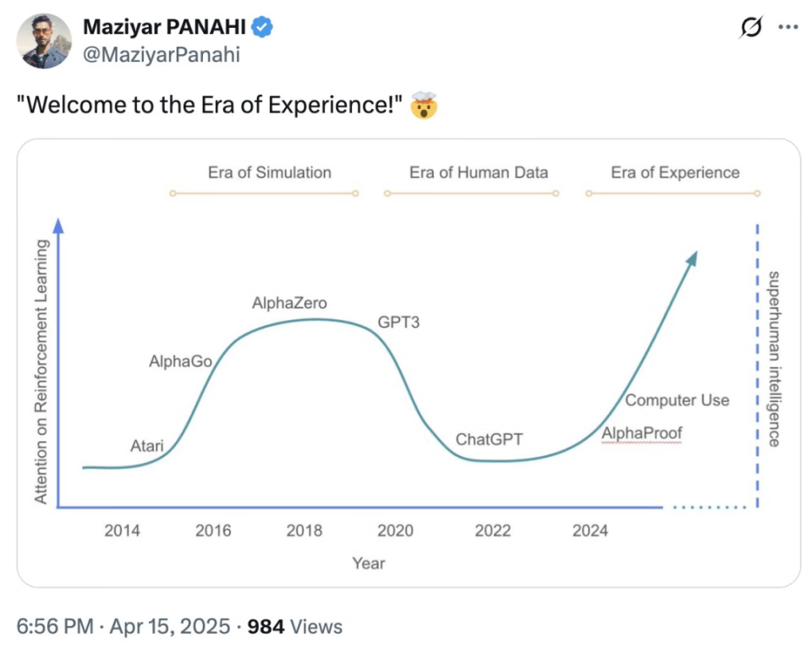Open Maziyar Panahi's profile avatar

point(44,41)
